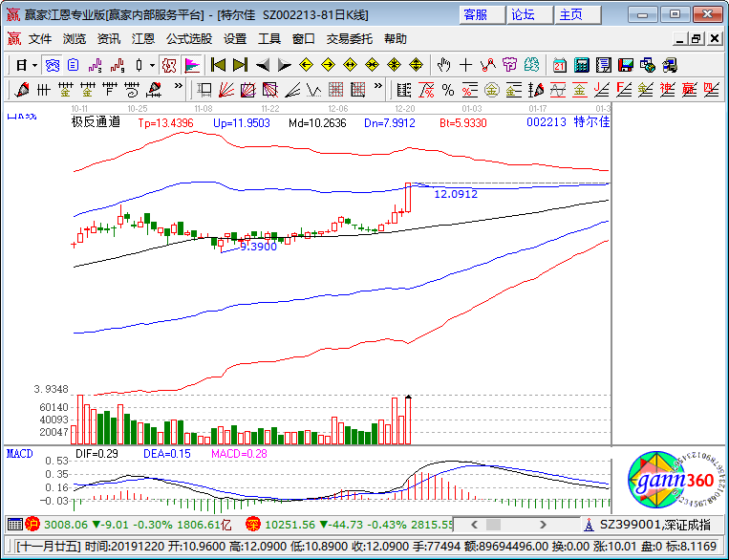Open the period dropdown arrow beside 日
Screen dimensions: 729x560
pos(34,66)
